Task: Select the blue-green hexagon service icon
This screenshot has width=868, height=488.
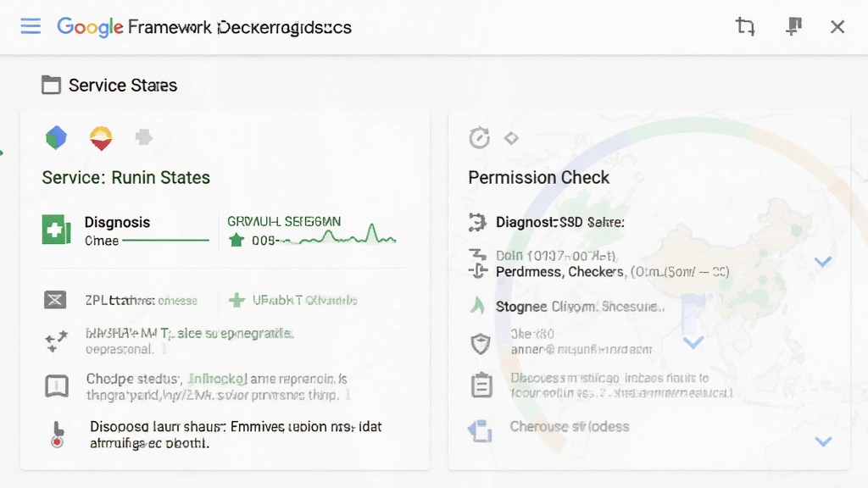Action: tap(56, 137)
